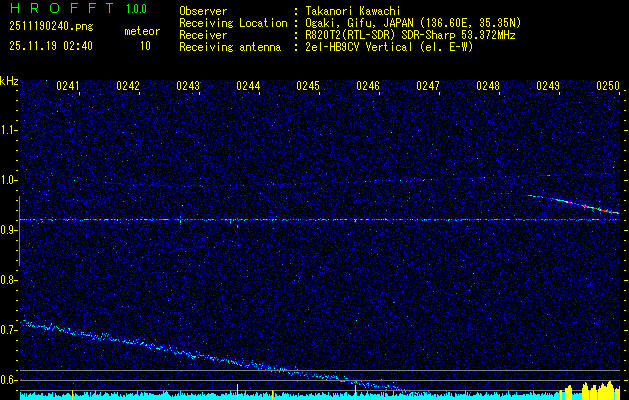The width and height of the screenshot is (629, 400).
Task: Click the 25.11.19 02:40 timestamp
Action: pyautogui.click(x=50, y=46)
